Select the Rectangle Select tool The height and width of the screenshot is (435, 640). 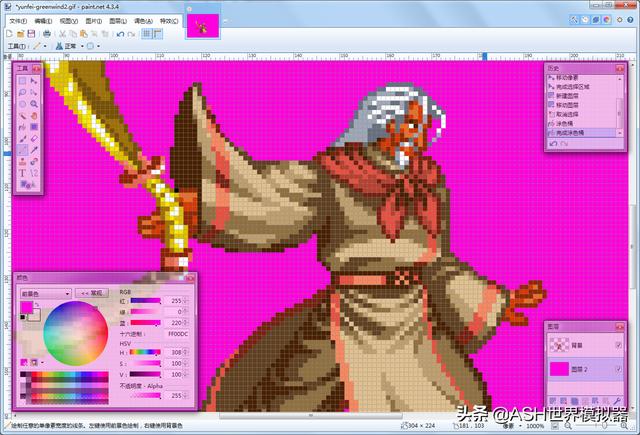tap(22, 81)
